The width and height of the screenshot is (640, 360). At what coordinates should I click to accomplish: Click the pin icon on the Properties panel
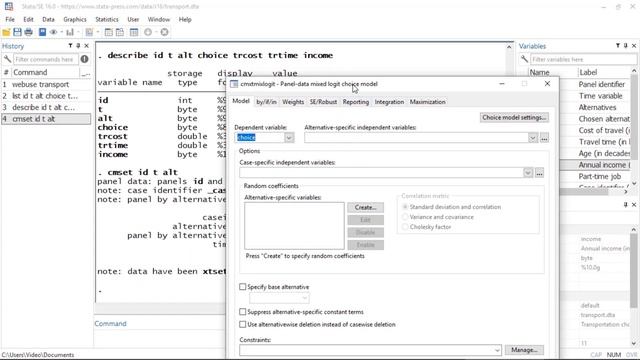pyautogui.click(x=625, y=204)
